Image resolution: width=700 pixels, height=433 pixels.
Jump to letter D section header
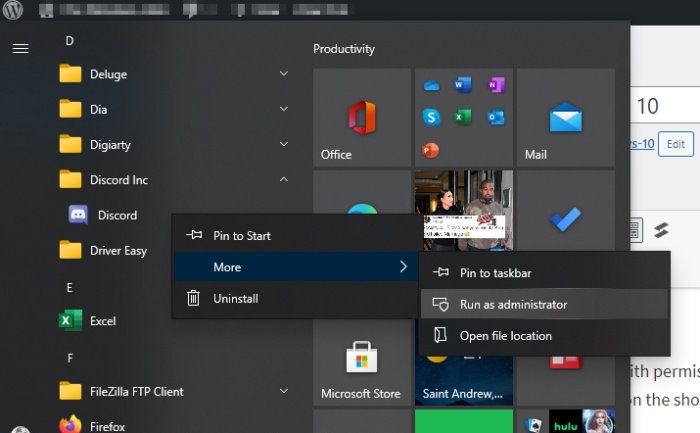pyautogui.click(x=70, y=41)
